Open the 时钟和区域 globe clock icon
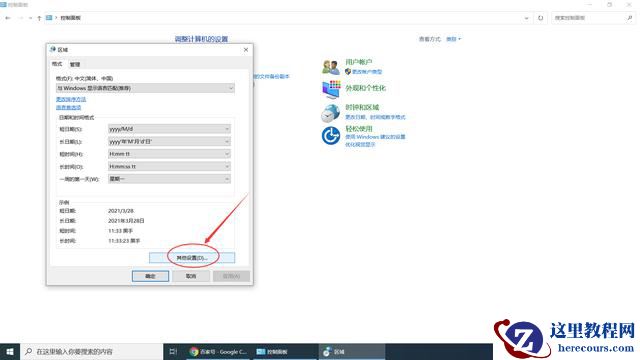Image resolution: width=640 pixels, height=360 pixels. [x=330, y=113]
